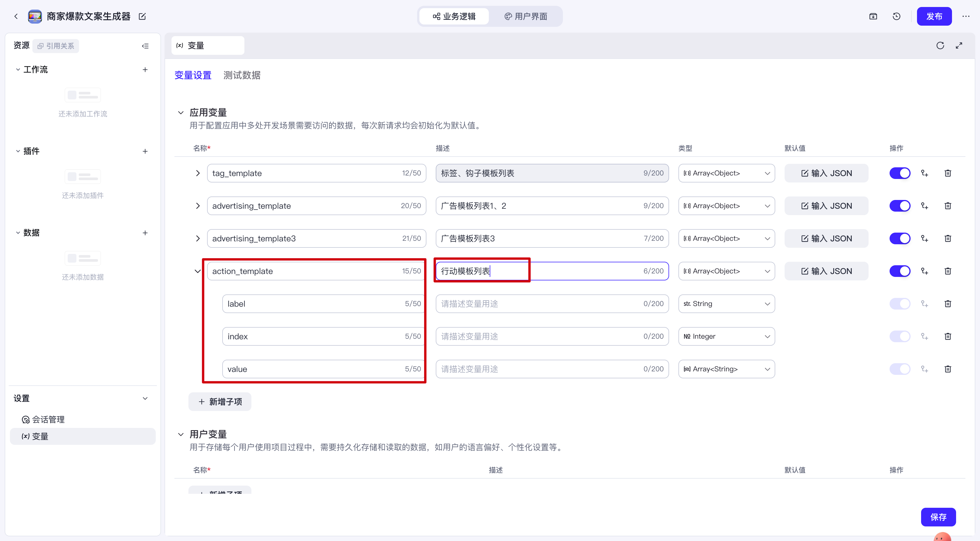Viewport: 980px width, 541px height.
Task: Toggle off the tag_template switch
Action: pos(900,173)
